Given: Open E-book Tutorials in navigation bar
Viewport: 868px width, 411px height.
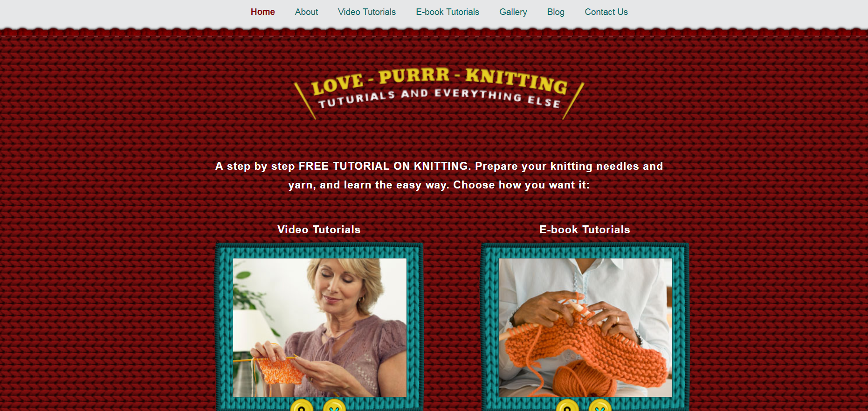Looking at the screenshot, I should point(448,12).
